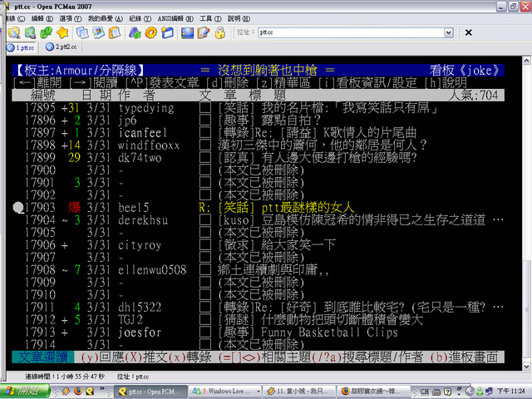The height and width of the screenshot is (399, 532).
Task: Click the CH language indicator in tray
Action: coord(425,392)
